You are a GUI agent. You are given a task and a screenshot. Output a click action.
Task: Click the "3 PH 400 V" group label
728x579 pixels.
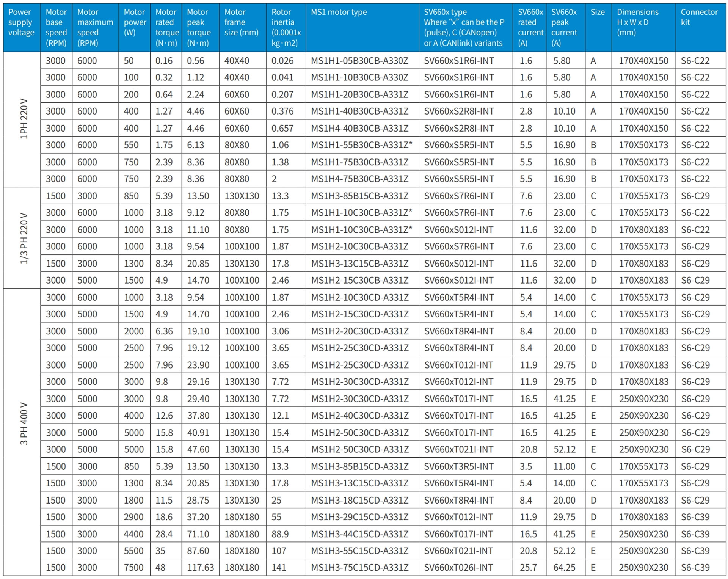click(x=24, y=424)
